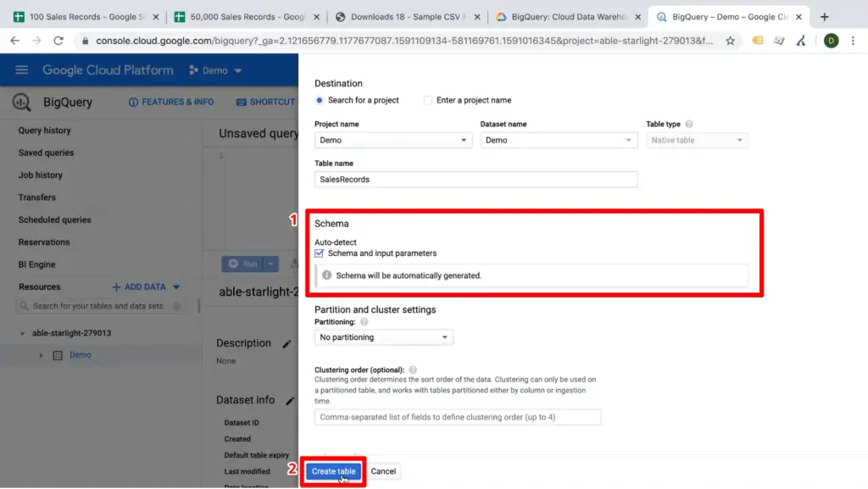This screenshot has height=489, width=868.
Task: Click the FEATURES & INFO menu item
Action: (x=170, y=102)
